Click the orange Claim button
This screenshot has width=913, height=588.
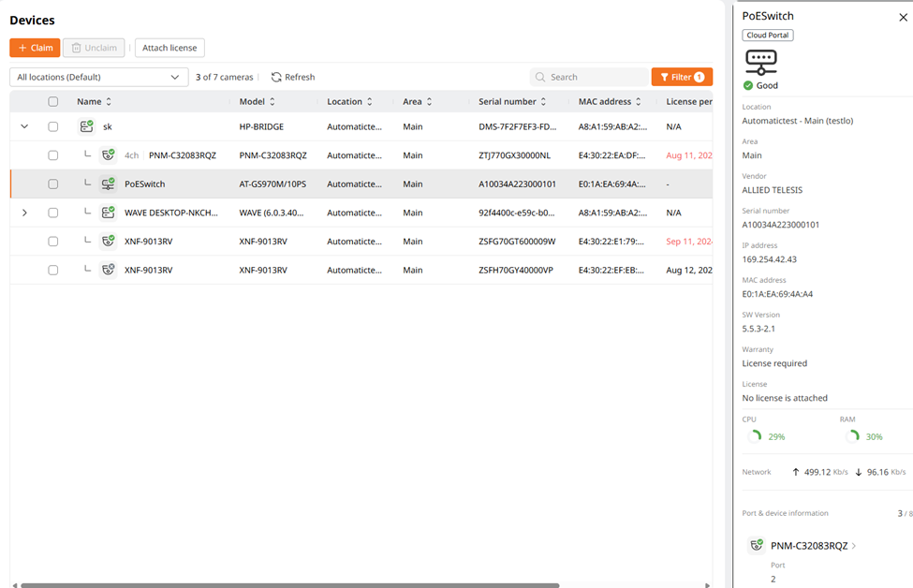[x=35, y=48]
